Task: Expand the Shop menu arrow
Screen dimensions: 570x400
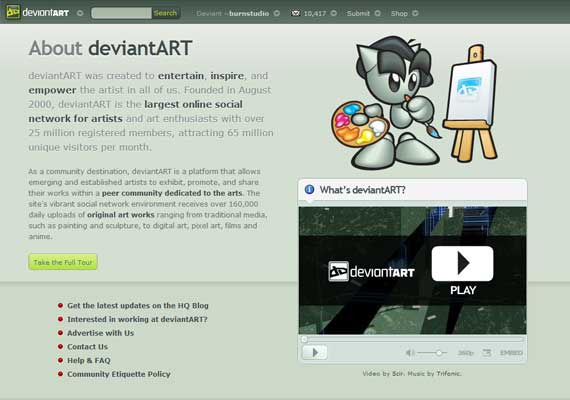Action: point(415,13)
